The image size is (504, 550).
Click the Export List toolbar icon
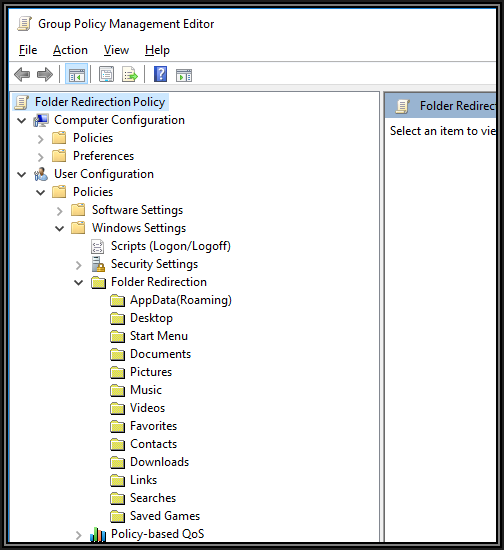pyautogui.click(x=130, y=74)
